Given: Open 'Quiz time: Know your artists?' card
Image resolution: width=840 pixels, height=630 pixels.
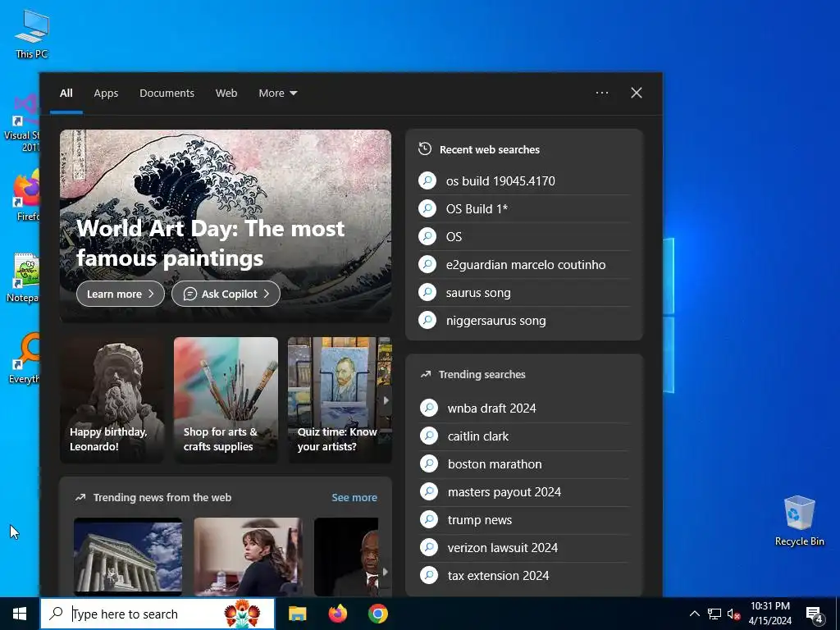Looking at the screenshot, I should click(x=340, y=399).
